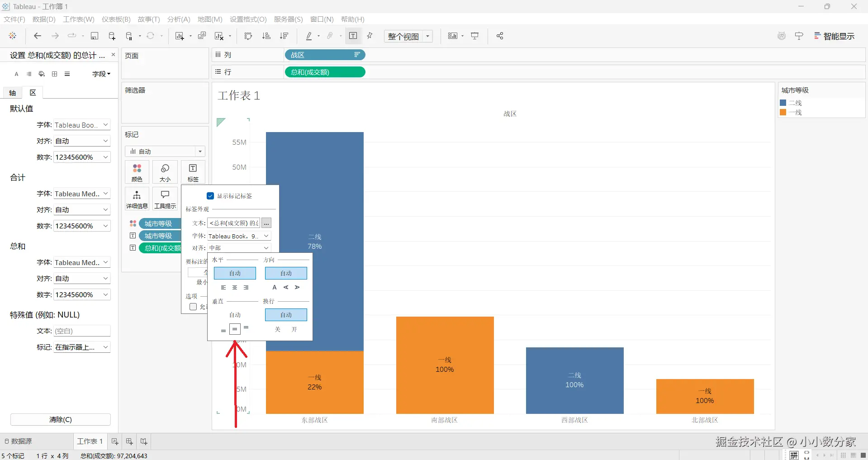Align label text to the left
868x460 pixels.
pos(223,287)
